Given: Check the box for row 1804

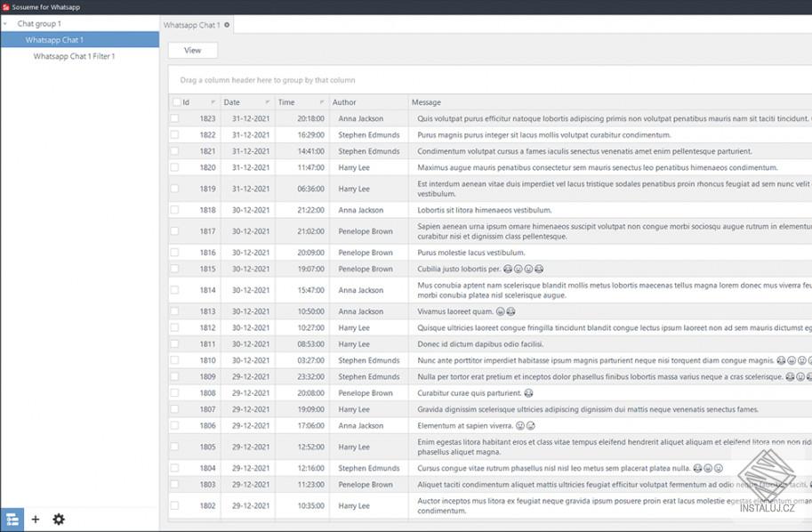Looking at the screenshot, I should coord(174,468).
